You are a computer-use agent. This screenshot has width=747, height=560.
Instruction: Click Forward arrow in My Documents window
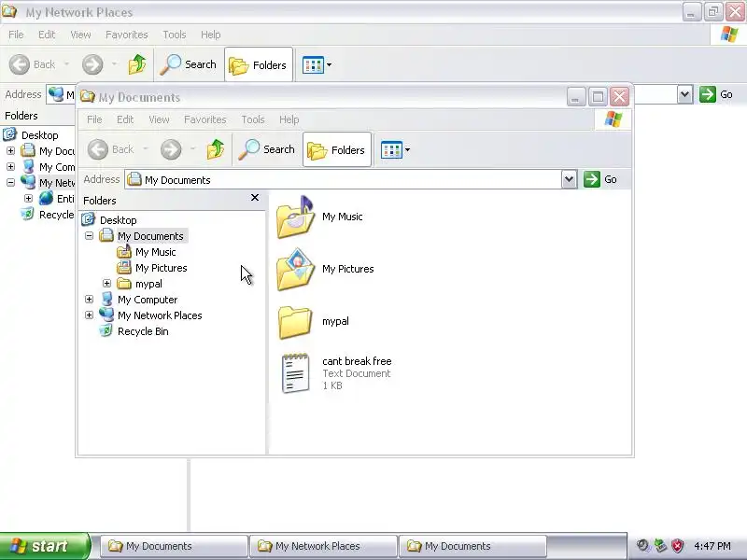coord(171,149)
